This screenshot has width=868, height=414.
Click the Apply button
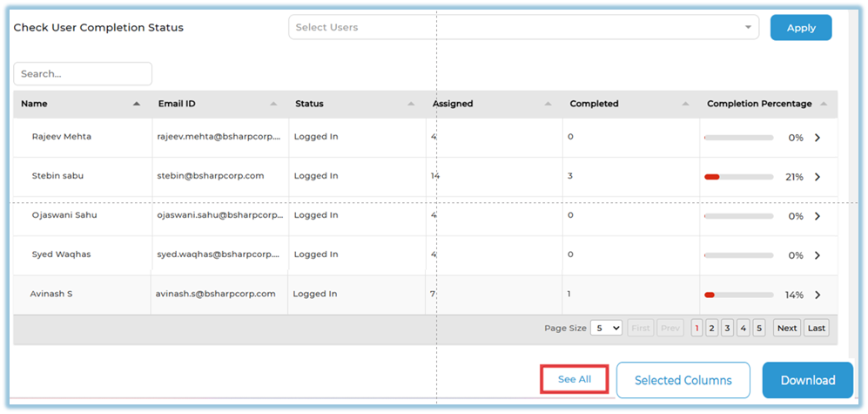click(800, 27)
